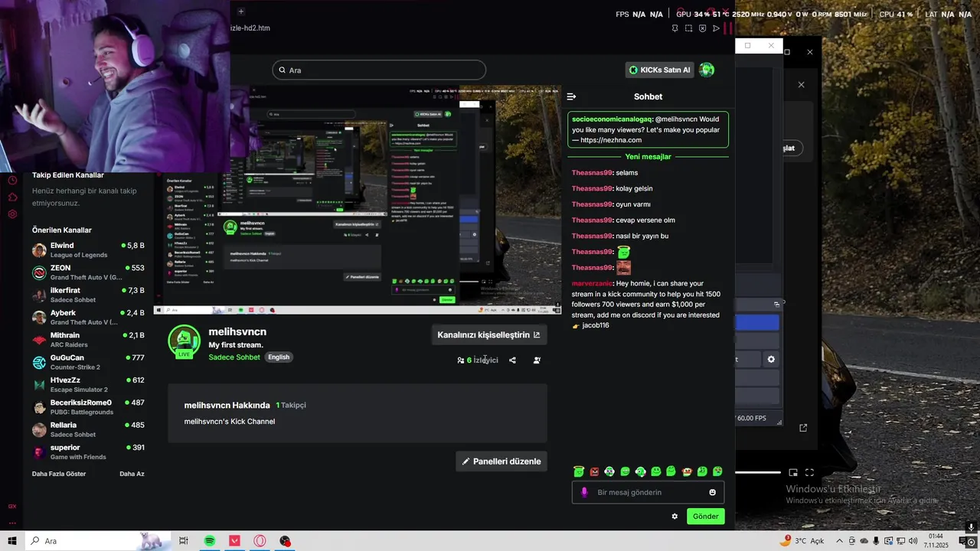Click the person icon next to share
Viewport: 980px width, 551px height.
coord(537,360)
